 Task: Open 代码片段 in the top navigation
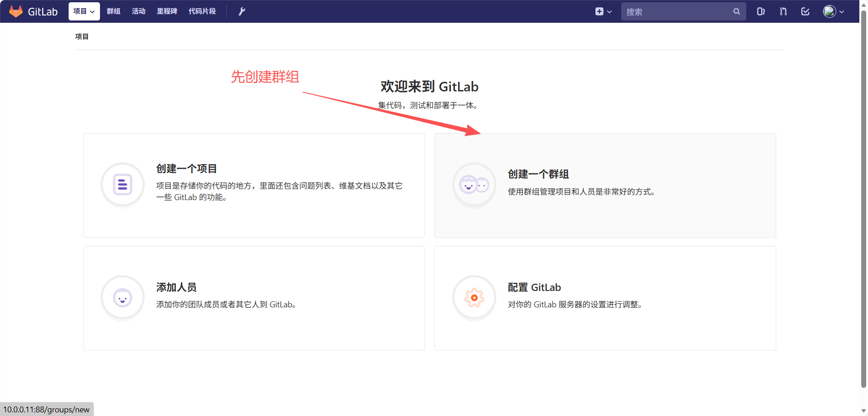(202, 11)
